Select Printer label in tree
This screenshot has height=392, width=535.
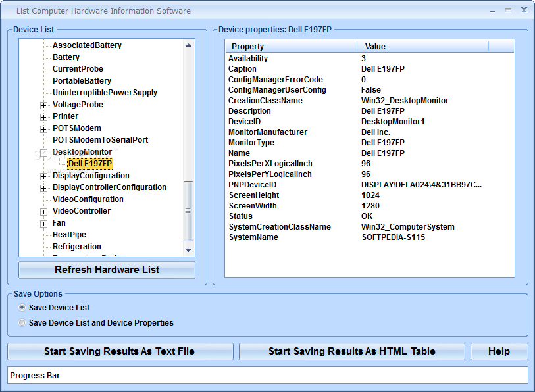pyautogui.click(x=66, y=116)
